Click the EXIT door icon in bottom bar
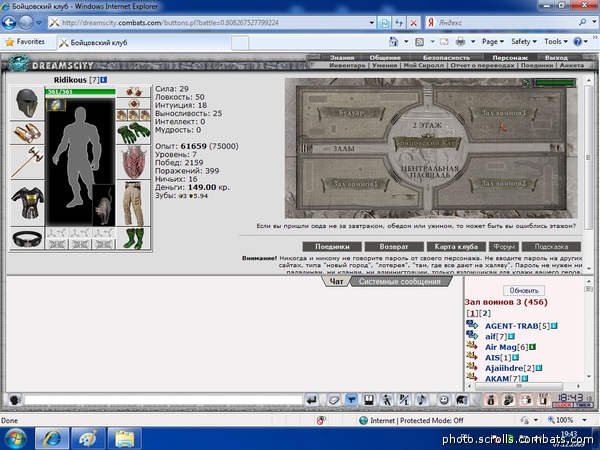 (x=543, y=400)
